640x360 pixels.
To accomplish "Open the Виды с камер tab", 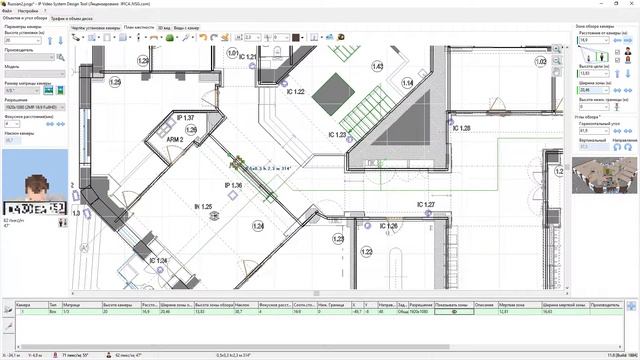I will (x=187, y=28).
